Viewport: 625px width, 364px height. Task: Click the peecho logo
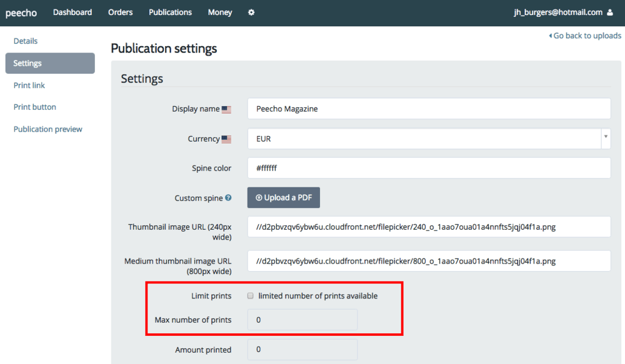tap(21, 12)
